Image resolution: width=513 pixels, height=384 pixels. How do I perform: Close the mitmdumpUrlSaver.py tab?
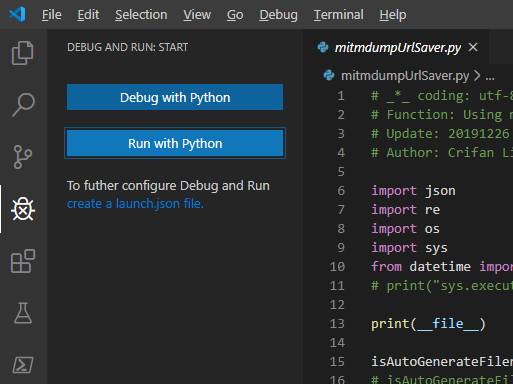(473, 47)
